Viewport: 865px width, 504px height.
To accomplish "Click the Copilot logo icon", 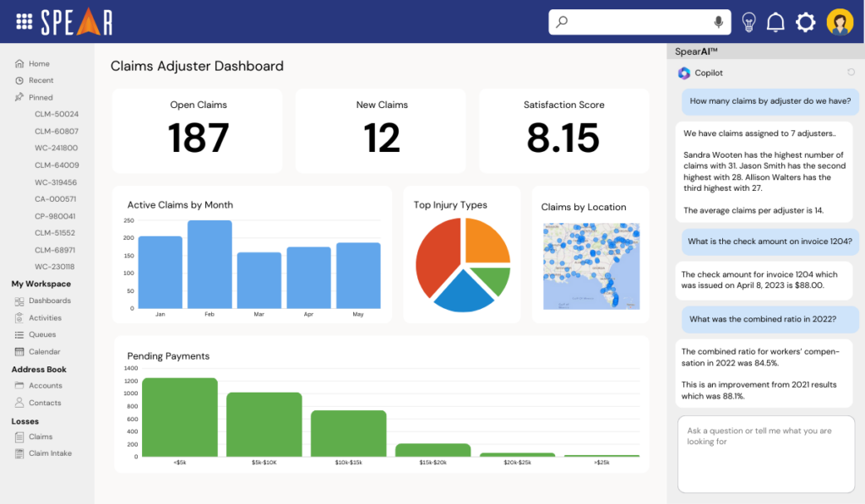I will (x=683, y=73).
